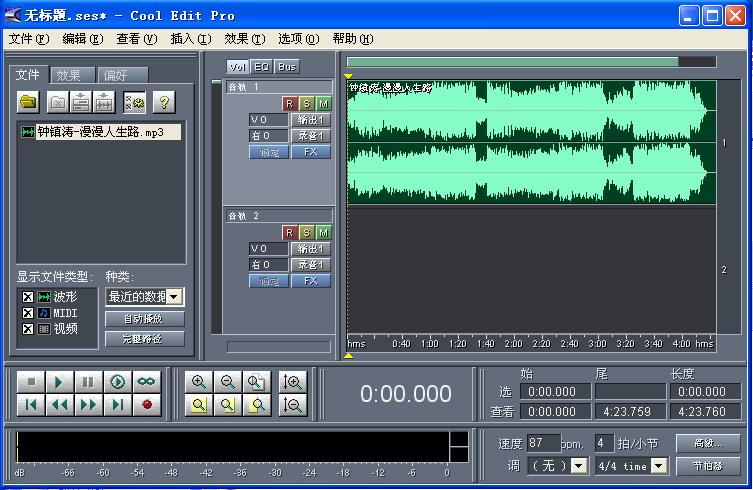Viewport: 753px width, 490px height.
Task: Switch to the 效果 panel tab
Action: (x=72, y=75)
